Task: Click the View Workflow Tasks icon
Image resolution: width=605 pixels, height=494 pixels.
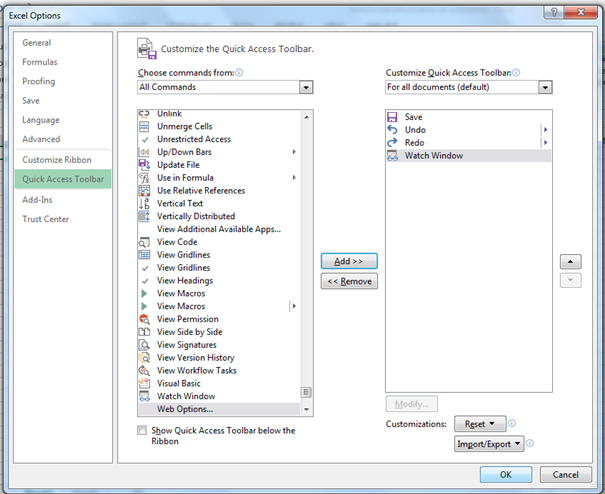Action: click(x=144, y=370)
